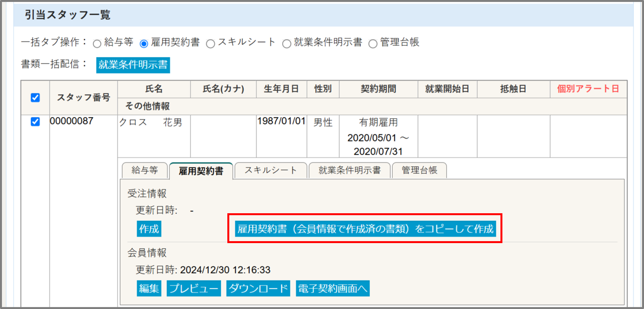The image size is (644, 309).
Task: Select the 管理台帳 bulk tab radio button
Action: coord(373,43)
